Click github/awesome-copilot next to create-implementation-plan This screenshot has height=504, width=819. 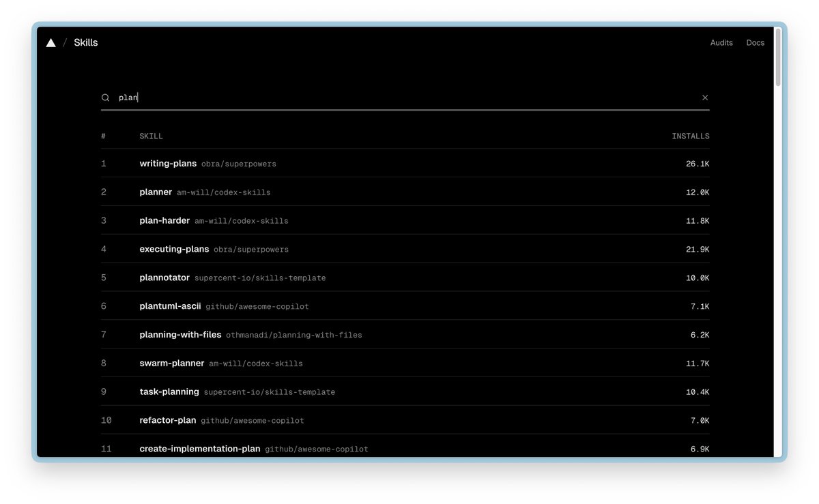(x=317, y=450)
